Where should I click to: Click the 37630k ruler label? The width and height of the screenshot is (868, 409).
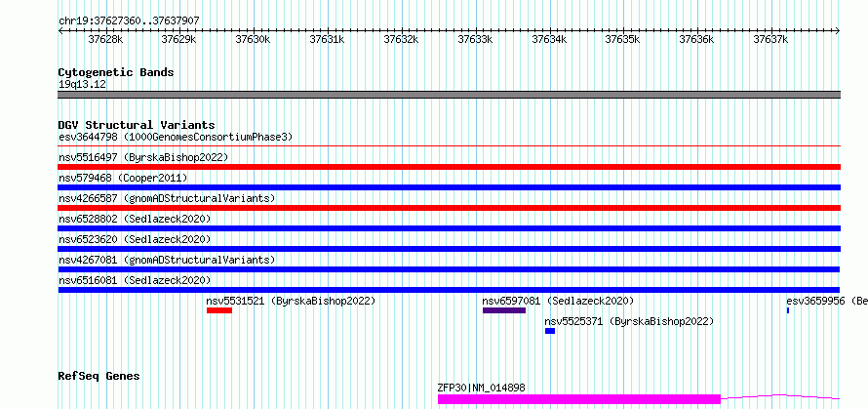[x=253, y=39]
